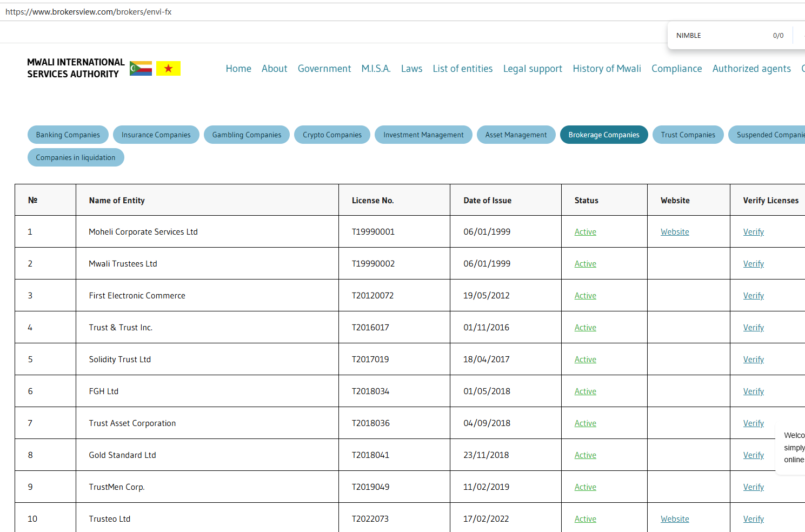Click the browser address bar URL
The image size is (805, 532).
(x=89, y=12)
